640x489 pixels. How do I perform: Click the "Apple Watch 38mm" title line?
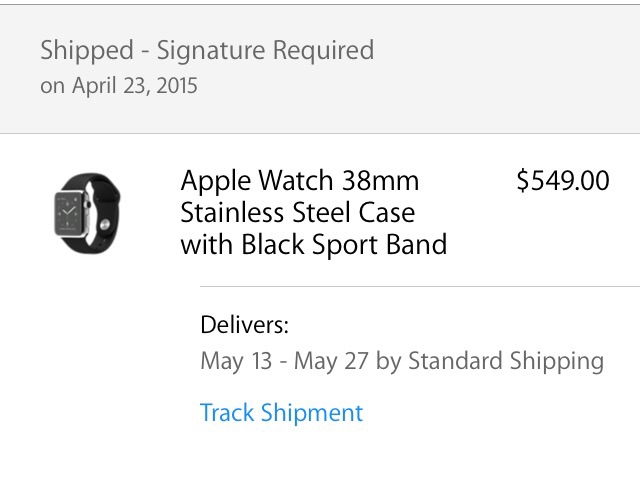pos(300,181)
